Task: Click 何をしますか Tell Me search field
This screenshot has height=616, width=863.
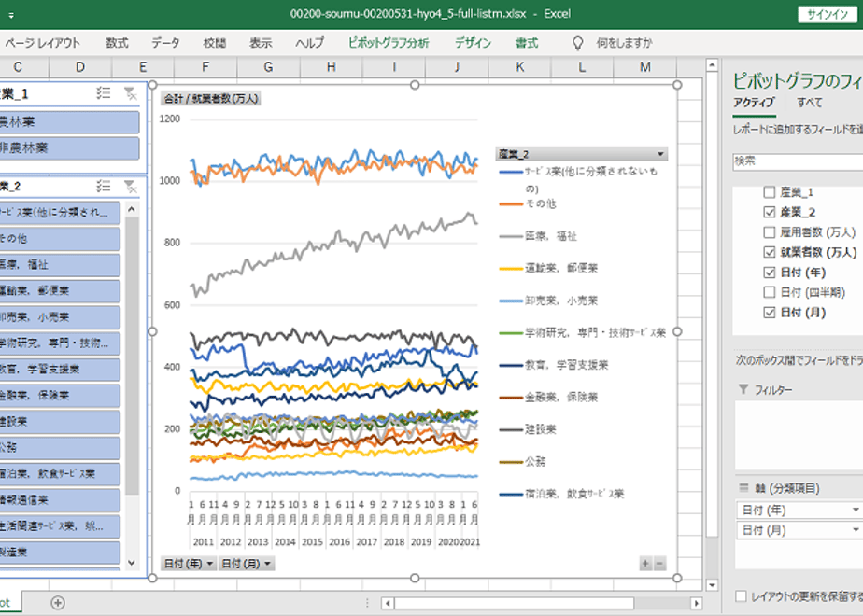Action: [x=624, y=43]
